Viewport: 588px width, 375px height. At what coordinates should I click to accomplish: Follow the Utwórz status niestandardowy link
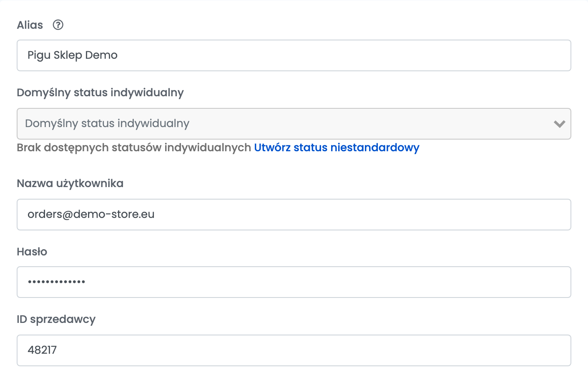(x=337, y=148)
